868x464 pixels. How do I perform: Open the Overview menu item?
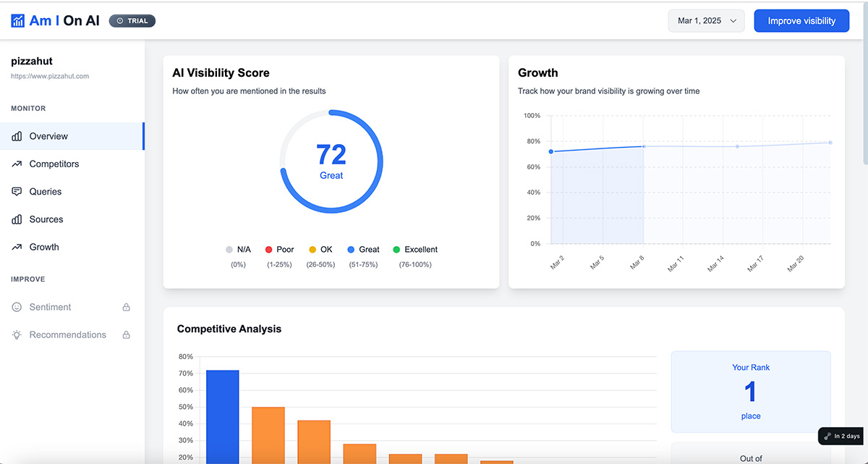click(72, 136)
